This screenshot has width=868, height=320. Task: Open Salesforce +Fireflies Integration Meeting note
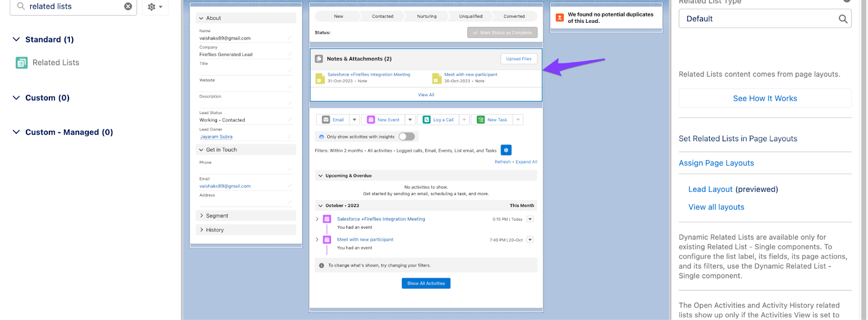pyautogui.click(x=368, y=74)
